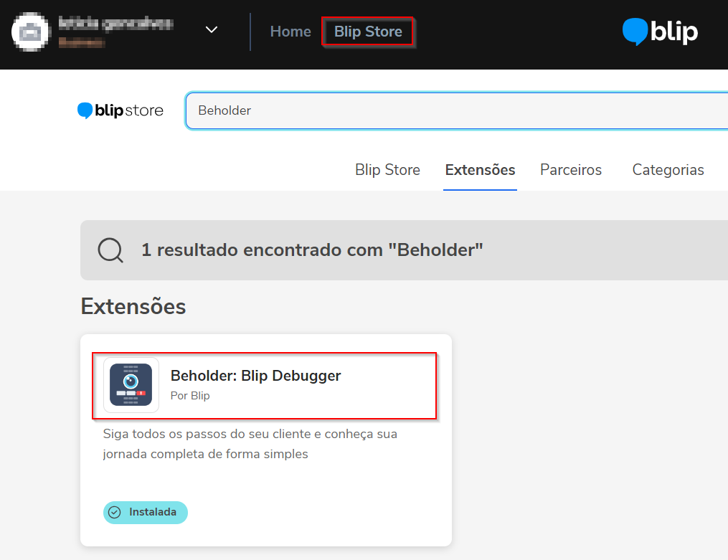The height and width of the screenshot is (560, 728).
Task: Click the extension description 'Siga todos os passos'
Action: [250, 444]
